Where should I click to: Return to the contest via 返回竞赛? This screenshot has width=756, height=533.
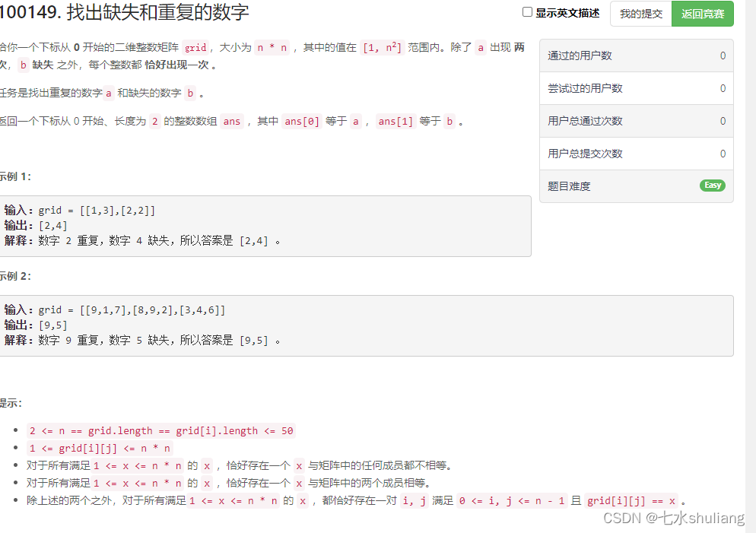(x=701, y=14)
